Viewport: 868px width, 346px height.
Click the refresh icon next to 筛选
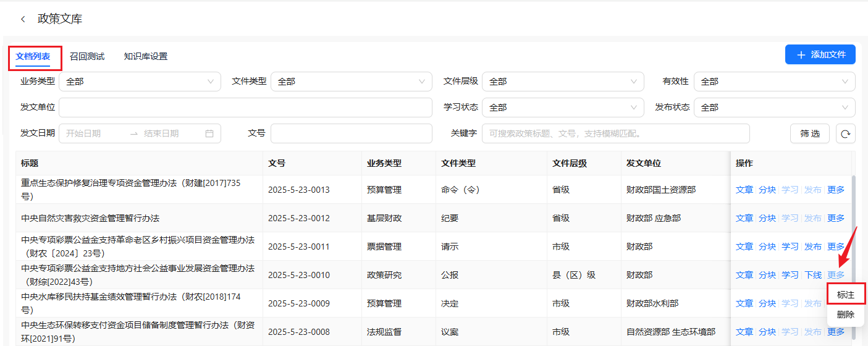click(x=845, y=133)
